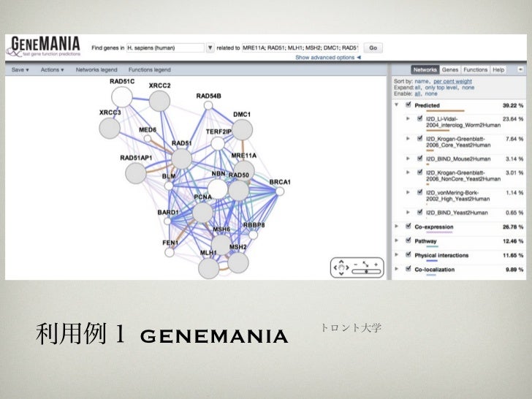Open the Actions menu
Viewport: 532px width, 399px height.
pyautogui.click(x=53, y=69)
